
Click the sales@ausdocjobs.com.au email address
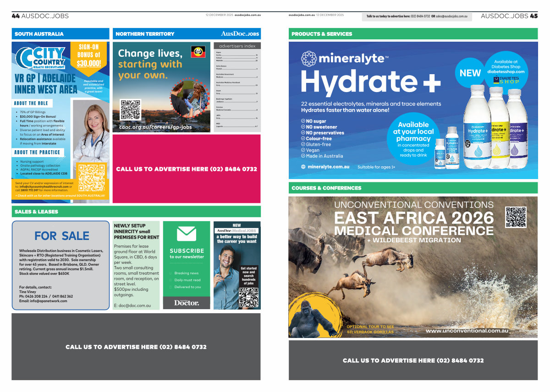pos(451,16)
